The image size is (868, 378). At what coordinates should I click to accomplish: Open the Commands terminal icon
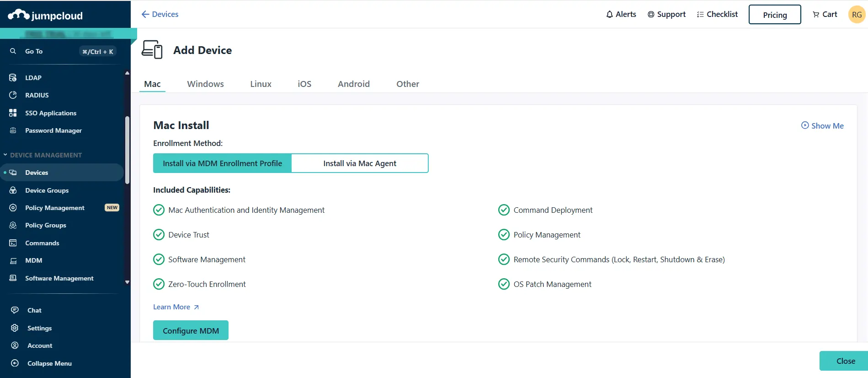click(13, 243)
